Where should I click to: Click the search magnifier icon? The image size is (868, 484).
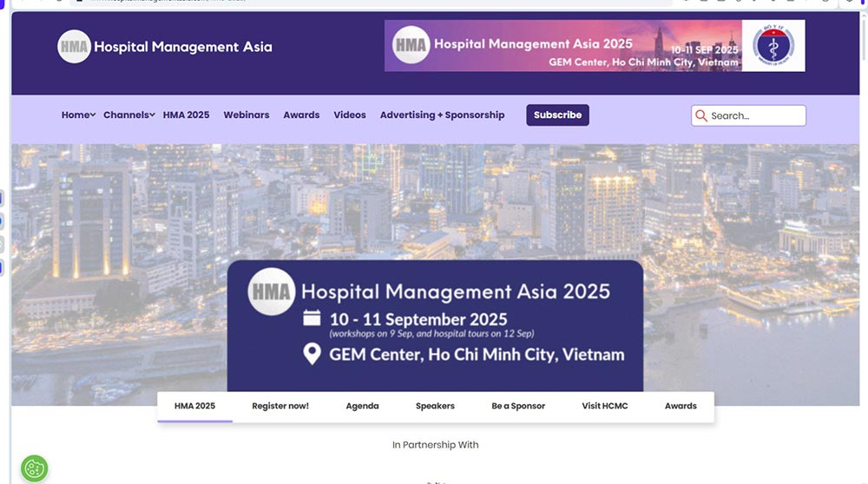[700, 115]
